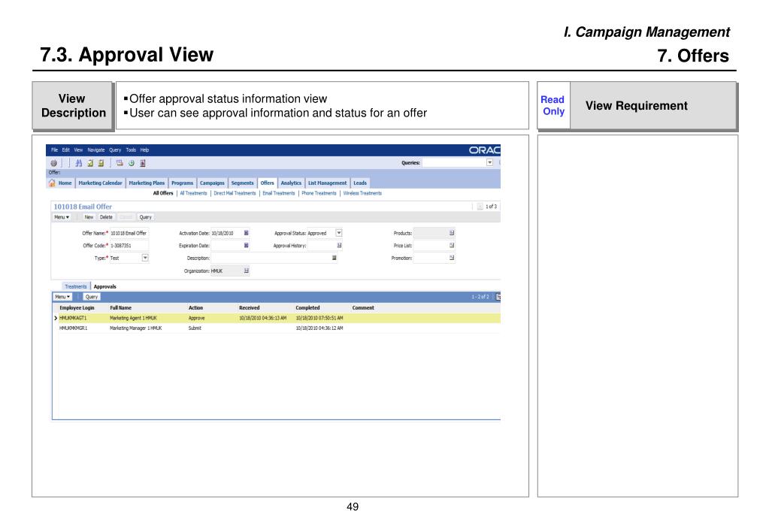Click the previous record icon beside 1 of 3
Image resolution: width=769 pixels, height=532 pixels.
coord(480,207)
